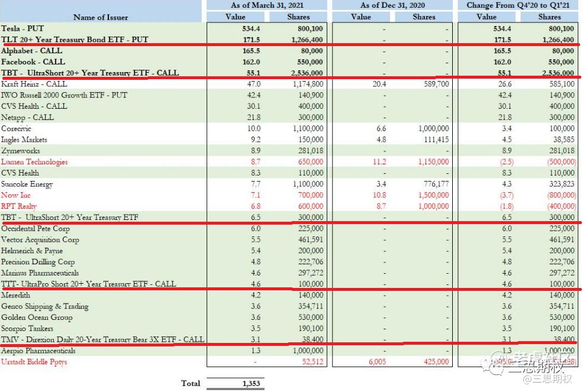The height and width of the screenshot is (392, 583).
Task: Click the 'Ingles Markets' issuer name
Action: (x=24, y=140)
